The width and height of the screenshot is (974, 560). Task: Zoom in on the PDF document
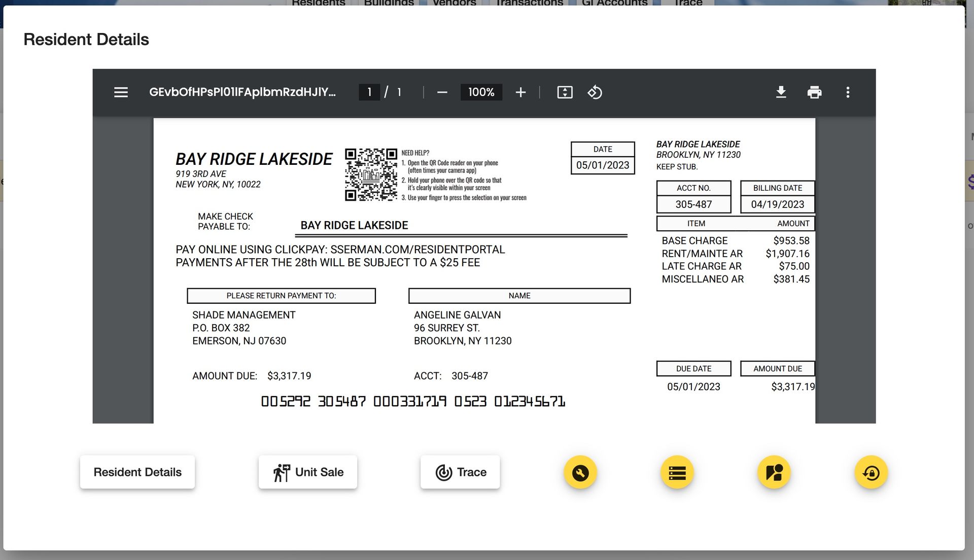[x=520, y=92]
